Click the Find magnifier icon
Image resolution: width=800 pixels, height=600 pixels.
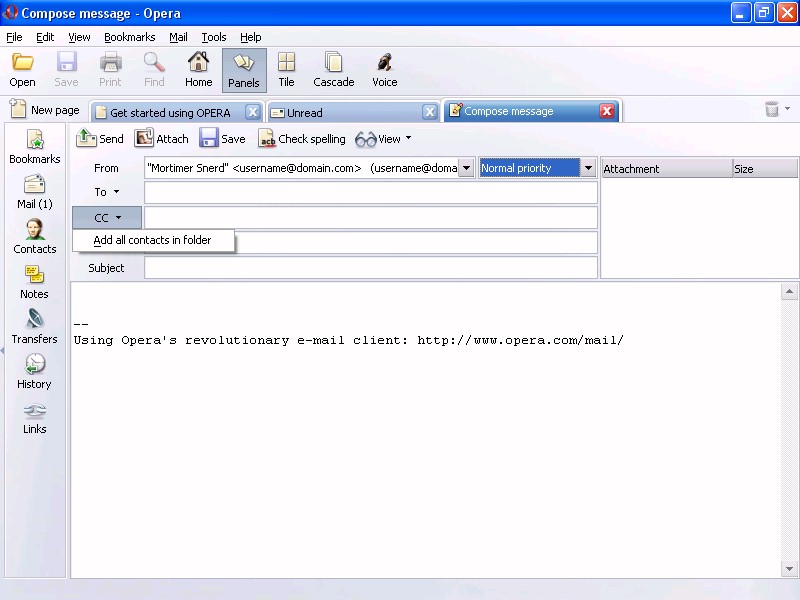pyautogui.click(x=154, y=70)
